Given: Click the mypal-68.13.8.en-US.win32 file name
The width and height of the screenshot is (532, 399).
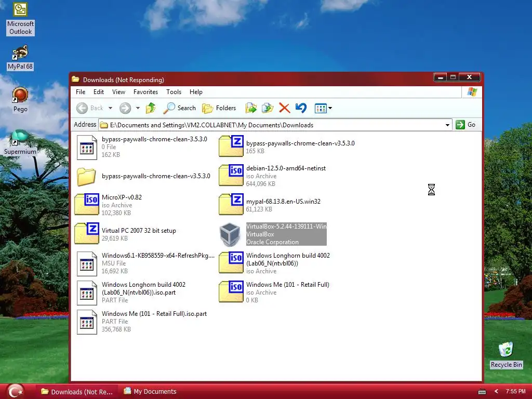Looking at the screenshot, I should (x=283, y=202).
